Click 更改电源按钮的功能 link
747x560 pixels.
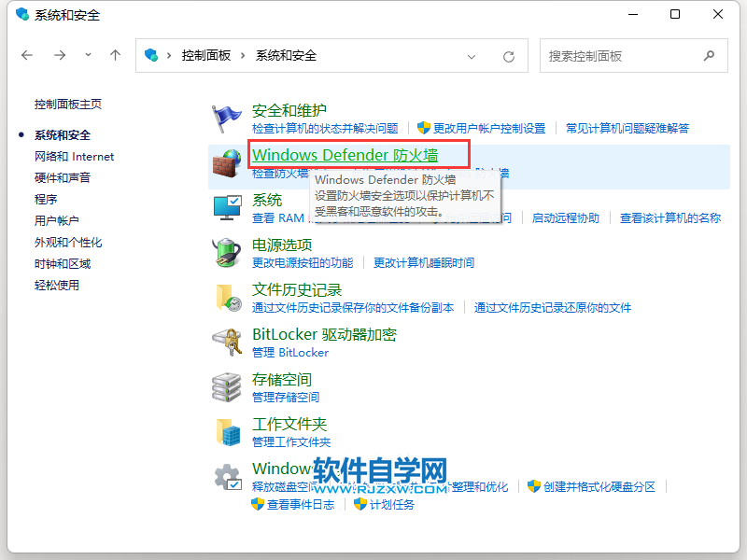pyautogui.click(x=303, y=263)
